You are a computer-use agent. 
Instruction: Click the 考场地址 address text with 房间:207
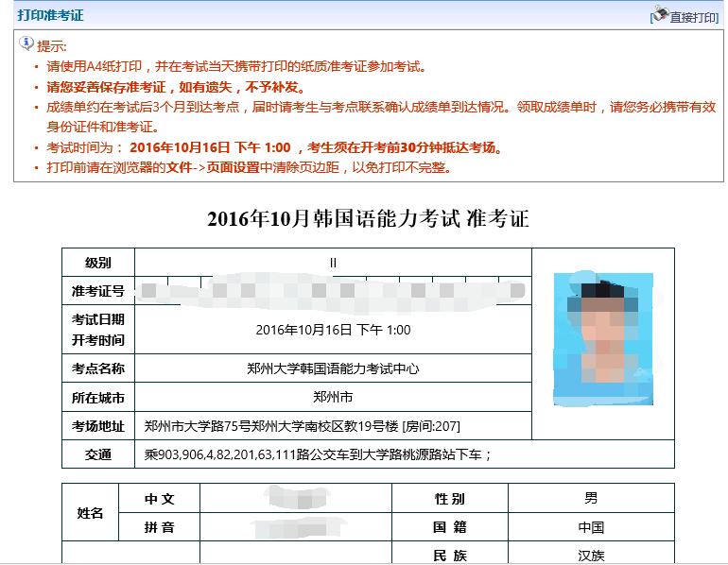click(x=302, y=426)
